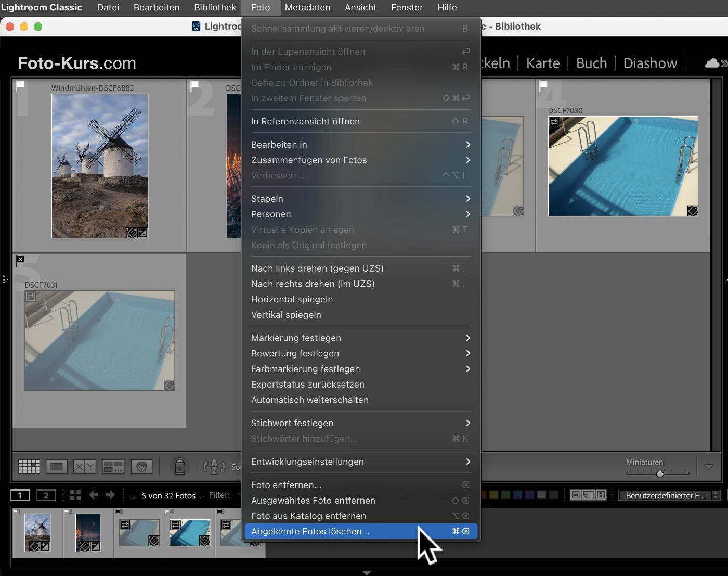Image resolution: width=728 pixels, height=576 pixels.
Task: Expand Farbmarkierung festlegen submenu
Action: tap(361, 369)
